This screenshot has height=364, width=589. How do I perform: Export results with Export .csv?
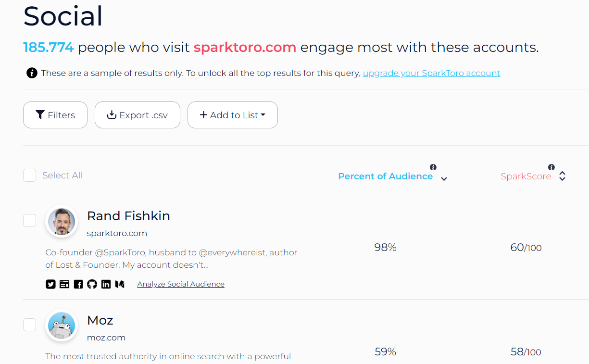point(138,115)
